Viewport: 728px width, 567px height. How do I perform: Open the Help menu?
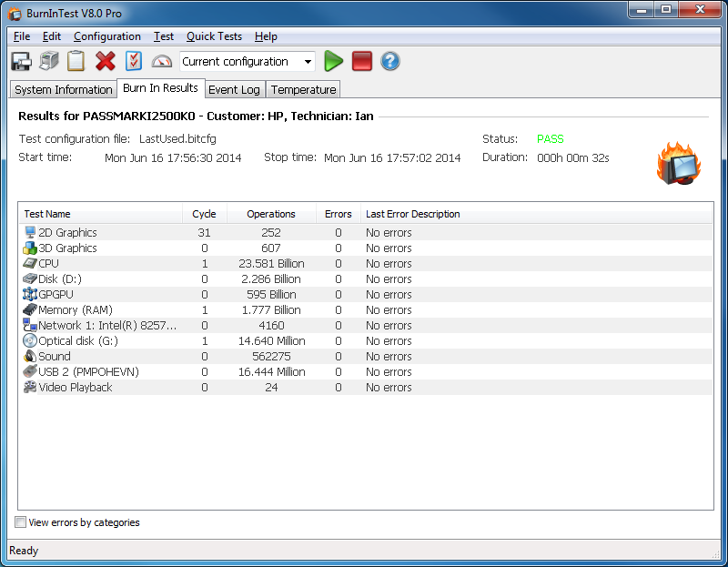(x=266, y=36)
